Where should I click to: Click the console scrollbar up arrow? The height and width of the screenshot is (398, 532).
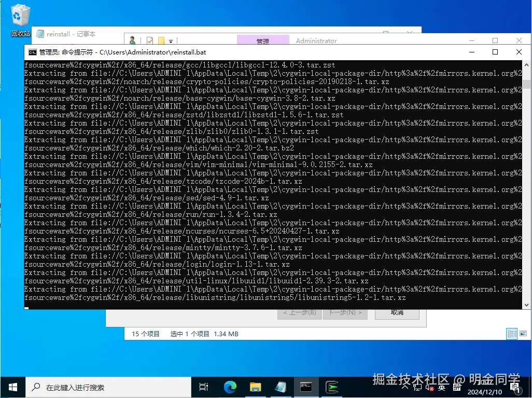point(526,64)
